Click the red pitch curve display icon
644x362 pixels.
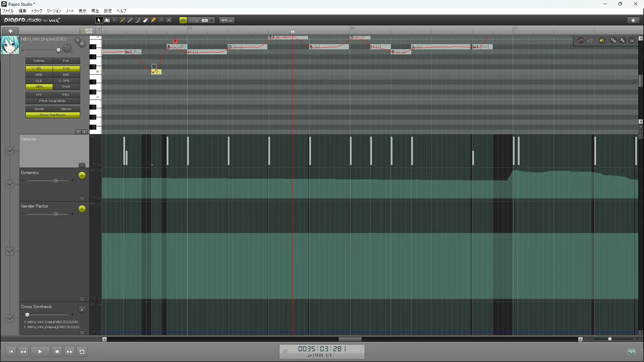click(581, 41)
